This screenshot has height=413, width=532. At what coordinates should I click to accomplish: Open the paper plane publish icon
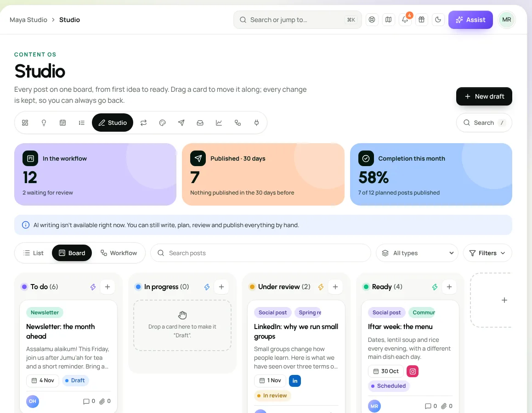[x=181, y=123]
